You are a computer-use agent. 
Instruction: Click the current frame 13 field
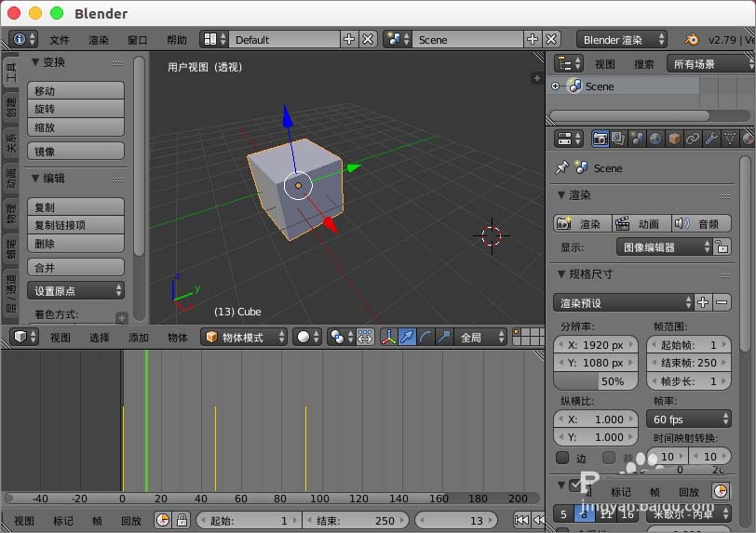[x=455, y=521]
